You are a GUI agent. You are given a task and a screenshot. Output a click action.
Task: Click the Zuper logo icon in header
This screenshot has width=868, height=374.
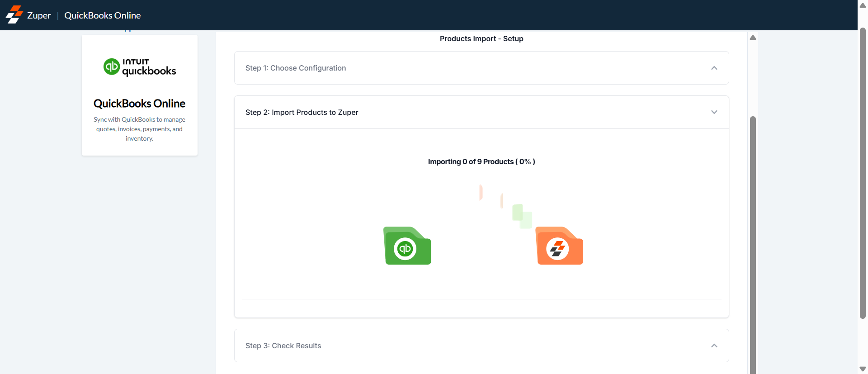coord(14,14)
